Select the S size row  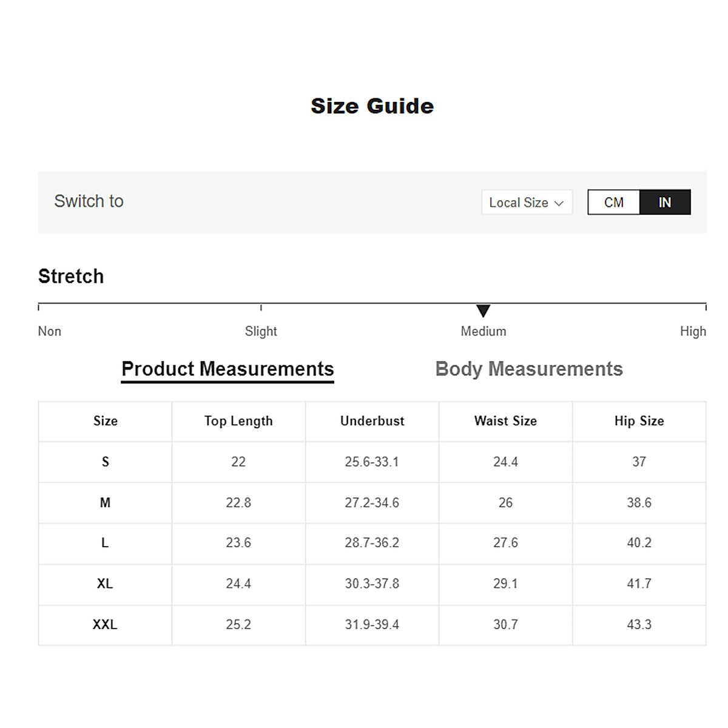105,462
